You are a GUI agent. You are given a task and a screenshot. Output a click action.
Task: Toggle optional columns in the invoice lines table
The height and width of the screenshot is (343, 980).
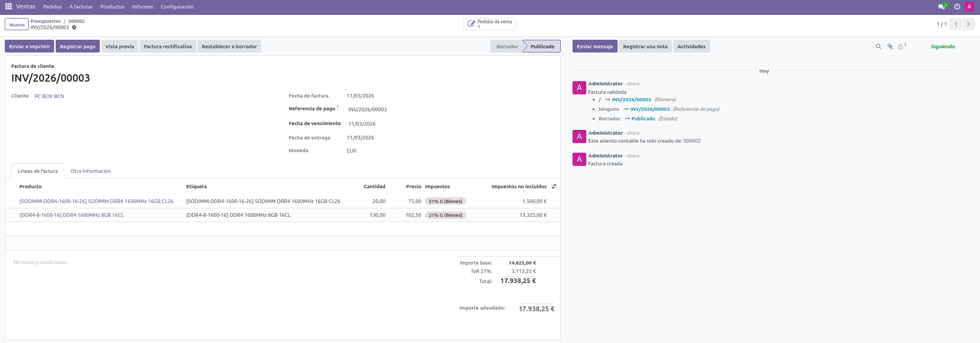pyautogui.click(x=554, y=187)
